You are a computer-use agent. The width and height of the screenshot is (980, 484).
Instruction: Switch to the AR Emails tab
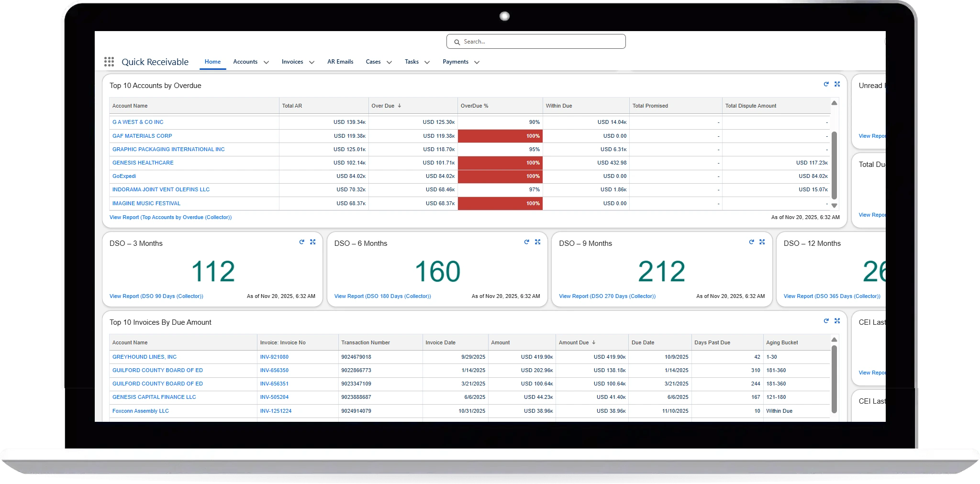click(x=340, y=62)
